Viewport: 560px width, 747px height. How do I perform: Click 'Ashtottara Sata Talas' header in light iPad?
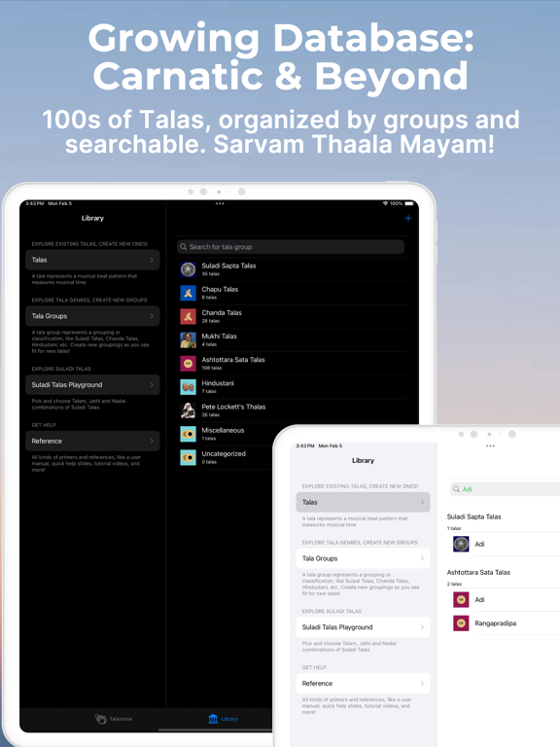click(x=478, y=572)
